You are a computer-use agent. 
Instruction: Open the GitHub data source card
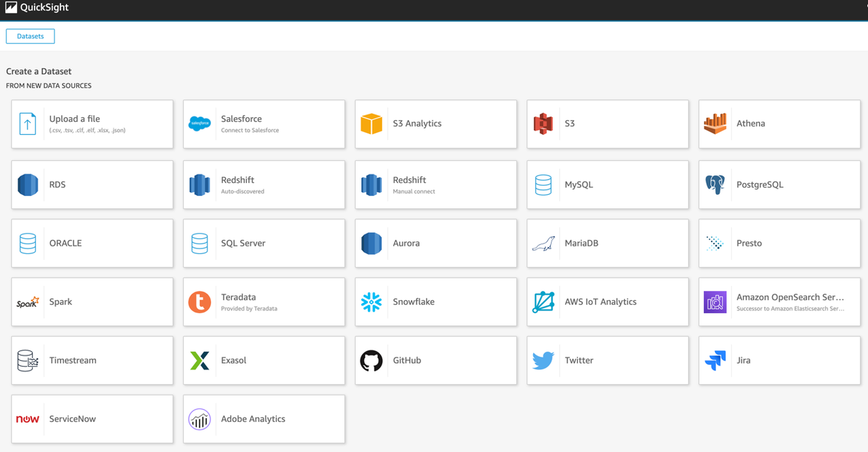coord(436,361)
